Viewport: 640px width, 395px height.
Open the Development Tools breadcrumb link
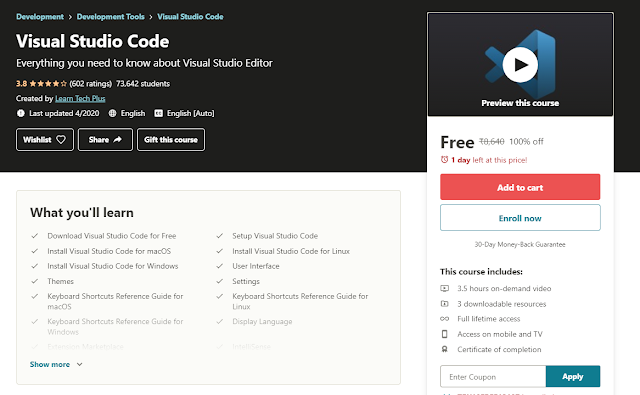coord(111,17)
